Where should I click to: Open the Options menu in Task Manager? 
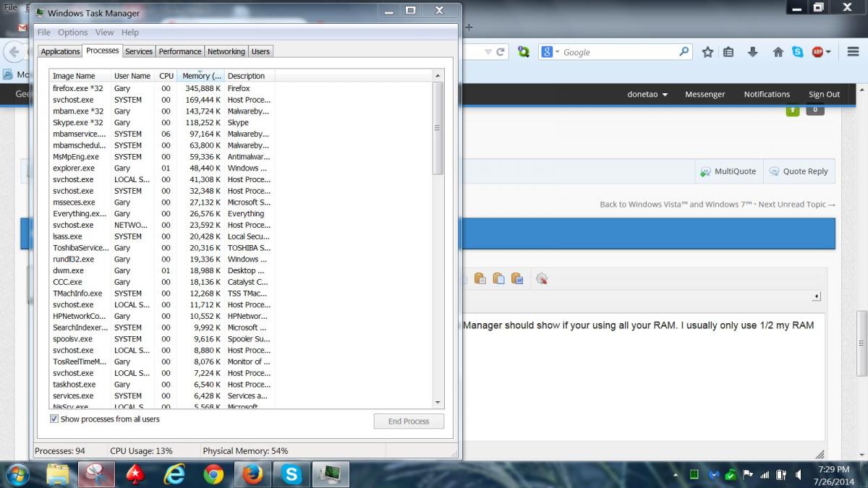click(x=72, y=33)
